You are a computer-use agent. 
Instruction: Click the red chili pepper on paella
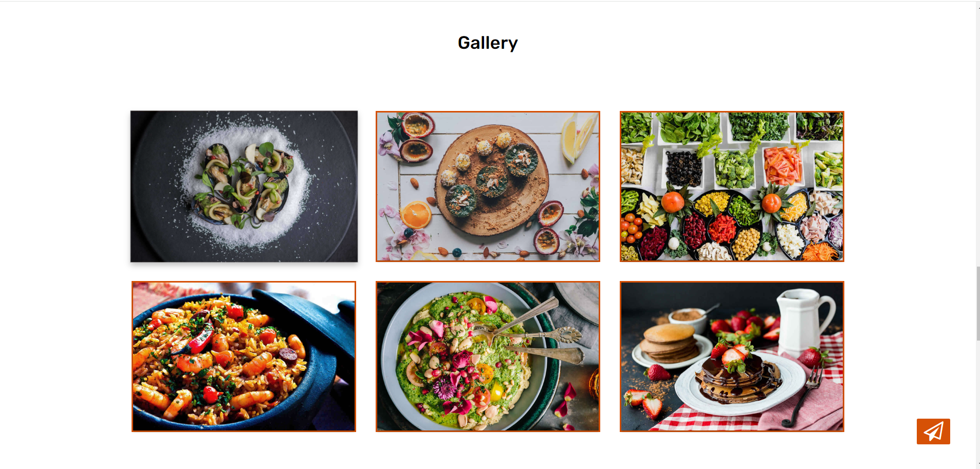tap(197, 338)
